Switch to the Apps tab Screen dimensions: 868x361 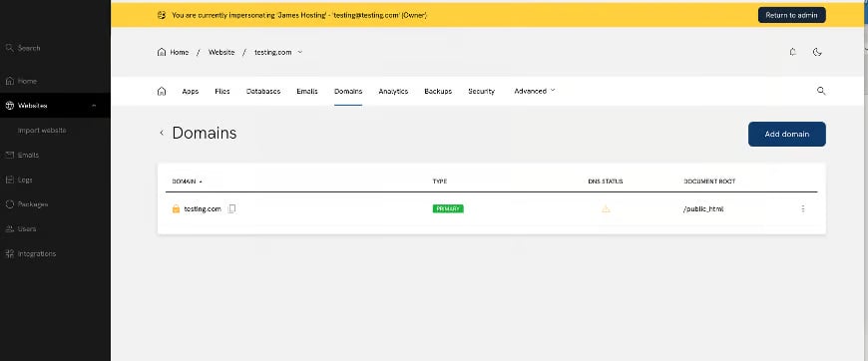[x=191, y=92]
